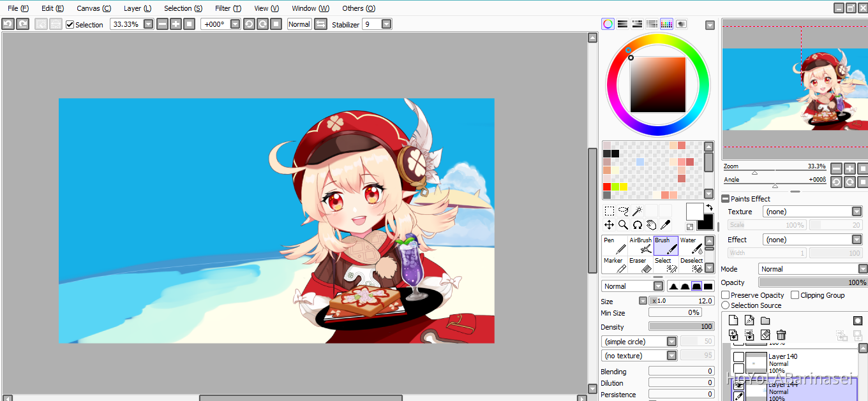Delete layer using the trash can icon
Image resolution: width=868 pixels, height=401 pixels.
781,335
